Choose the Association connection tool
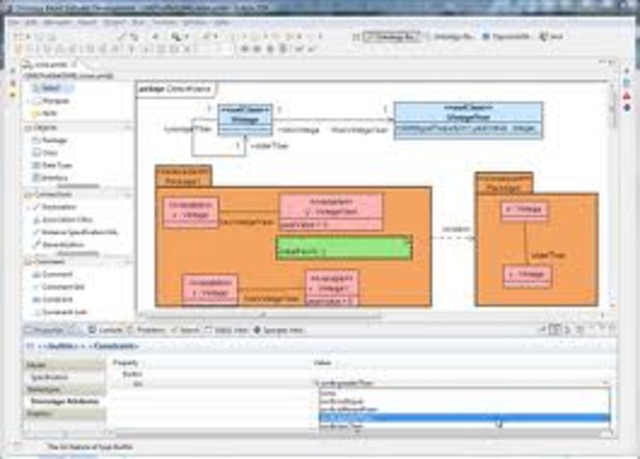 [x=55, y=207]
